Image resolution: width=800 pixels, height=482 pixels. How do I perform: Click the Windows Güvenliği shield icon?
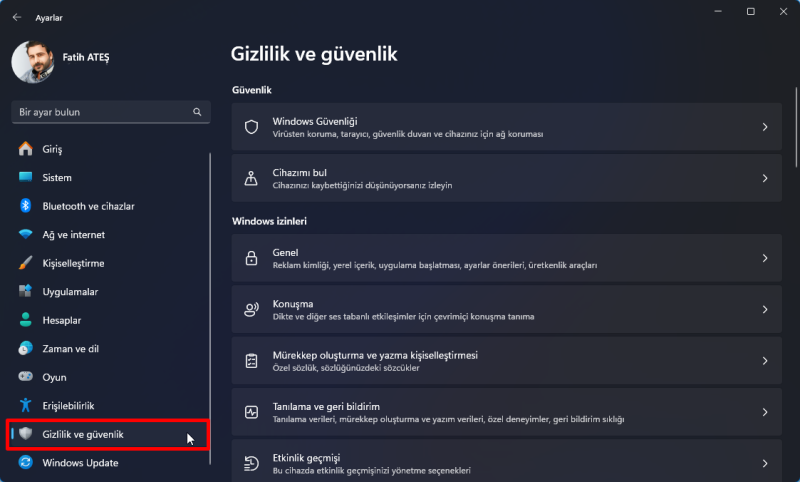(252, 127)
